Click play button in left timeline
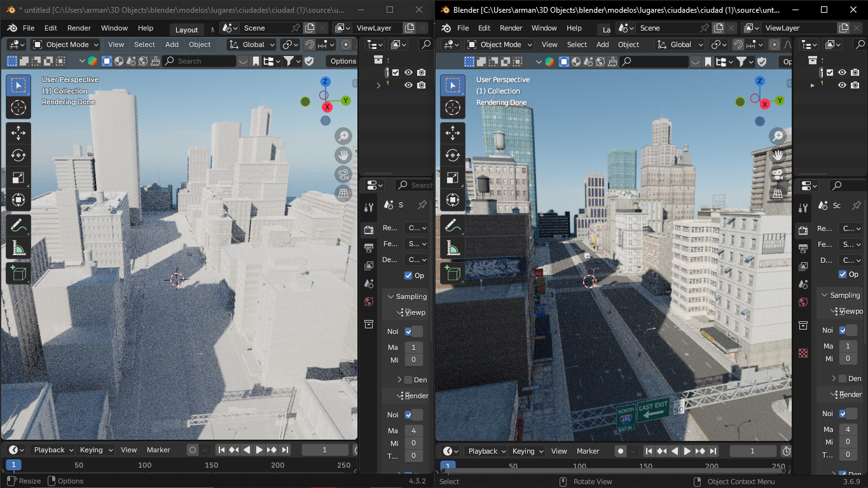The width and height of the screenshot is (868, 488). [259, 450]
